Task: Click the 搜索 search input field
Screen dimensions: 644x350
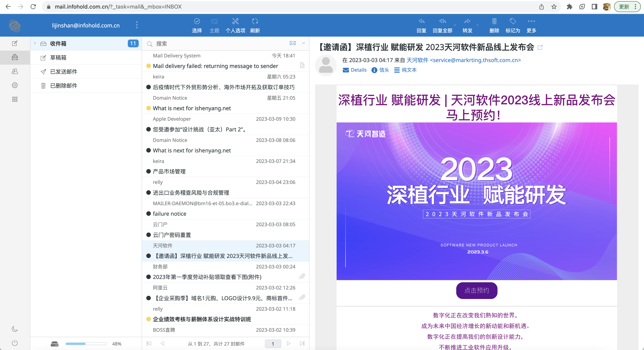Action: 220,44
